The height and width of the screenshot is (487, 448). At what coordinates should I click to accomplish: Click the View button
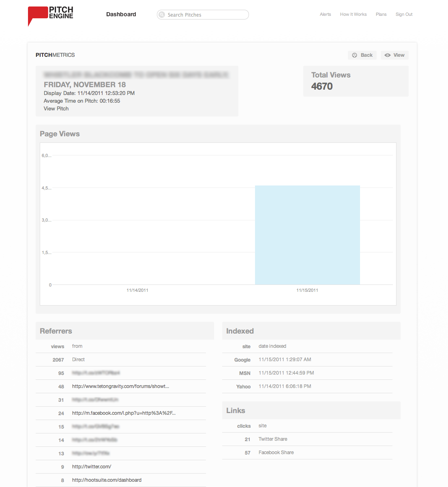[x=394, y=55]
